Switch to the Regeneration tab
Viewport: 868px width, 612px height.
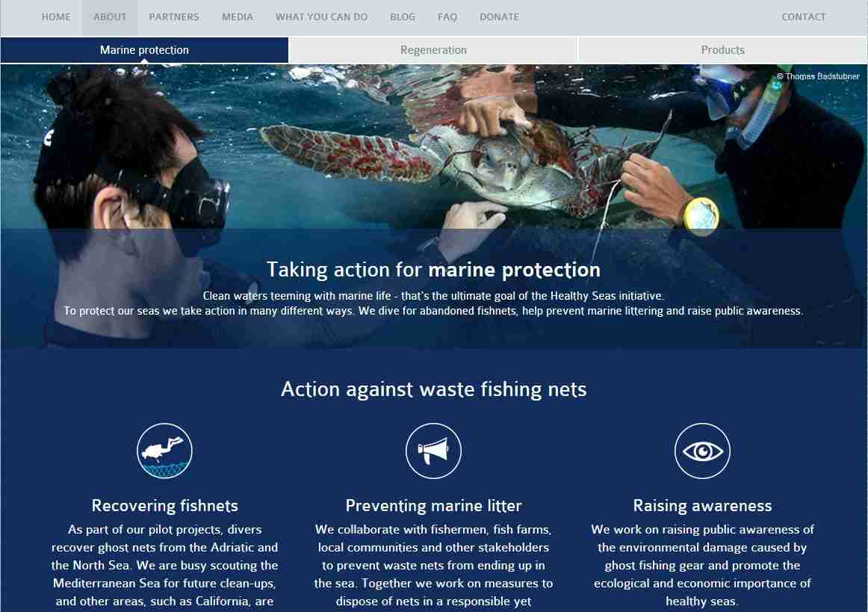tap(433, 50)
